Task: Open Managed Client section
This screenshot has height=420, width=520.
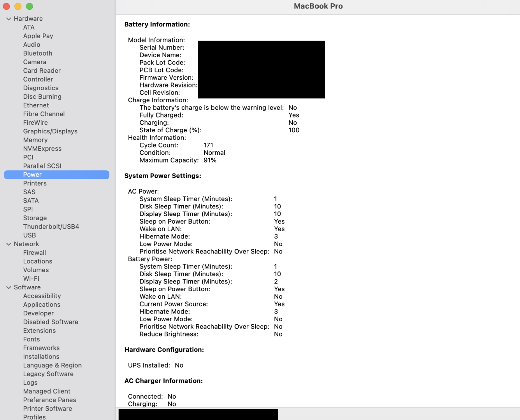Action: pos(47,391)
